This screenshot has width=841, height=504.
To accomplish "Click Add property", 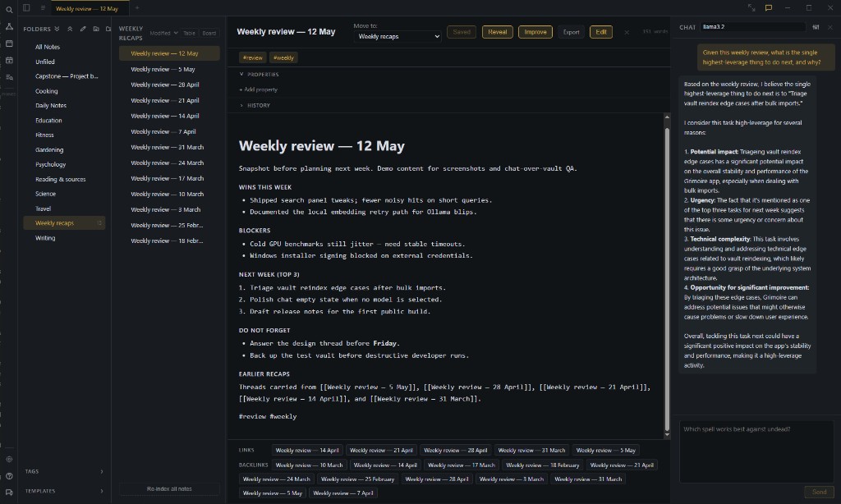I will pyautogui.click(x=259, y=89).
